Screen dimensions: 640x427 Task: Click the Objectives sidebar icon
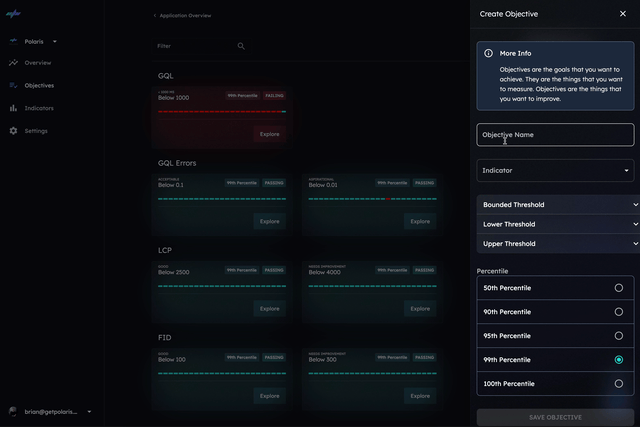pyautogui.click(x=13, y=86)
